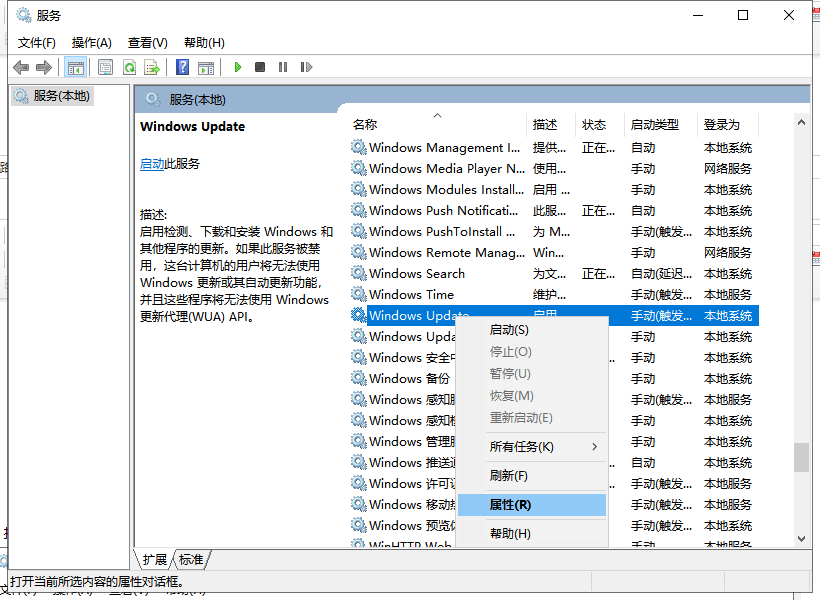Screen dimensions: 820x600
Task: Choose 属性(R) in the context menu
Action: pyautogui.click(x=532, y=505)
